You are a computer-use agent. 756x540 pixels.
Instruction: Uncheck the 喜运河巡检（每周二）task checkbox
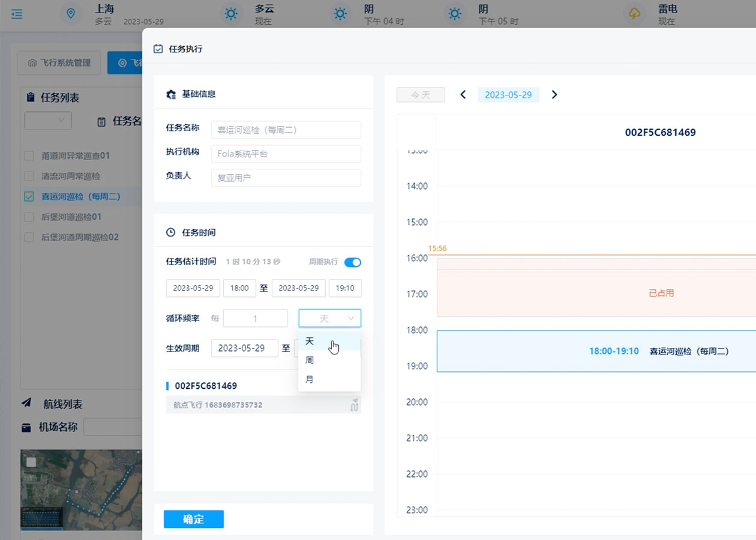pyautogui.click(x=29, y=196)
